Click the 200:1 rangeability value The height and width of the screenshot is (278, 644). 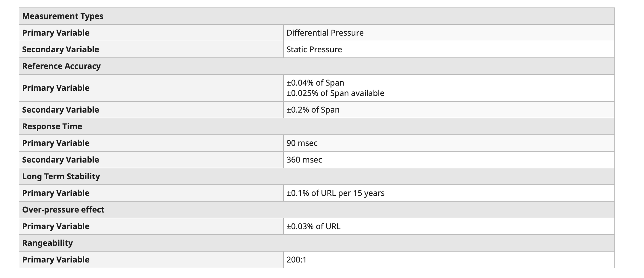tap(296, 260)
